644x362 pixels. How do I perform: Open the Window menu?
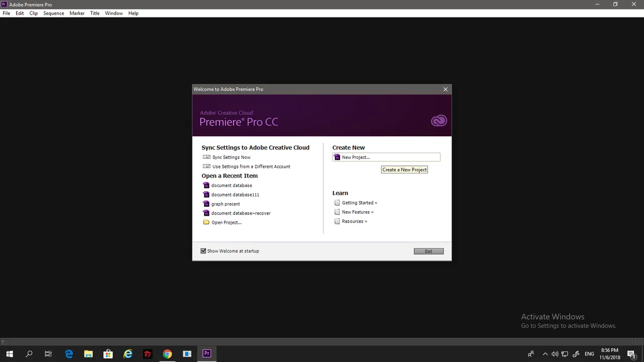point(114,13)
